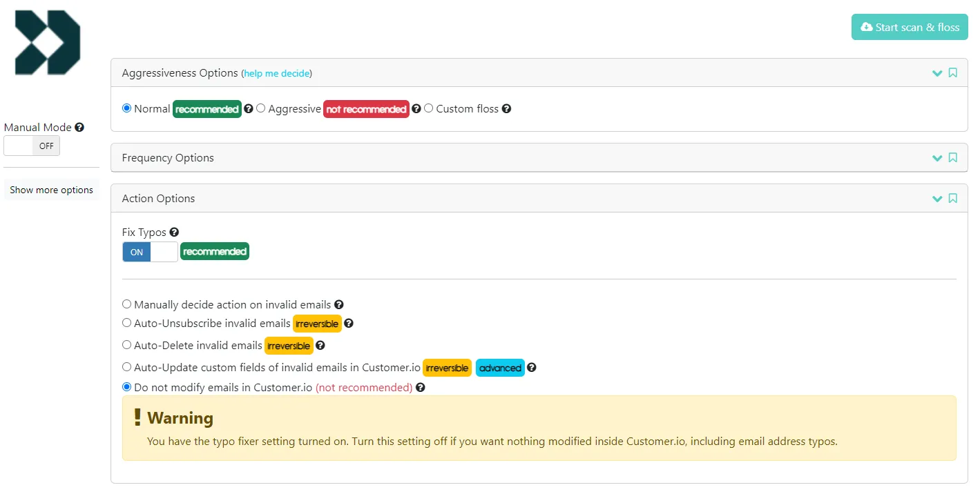Click the Fix Typos help icon

coord(174,233)
